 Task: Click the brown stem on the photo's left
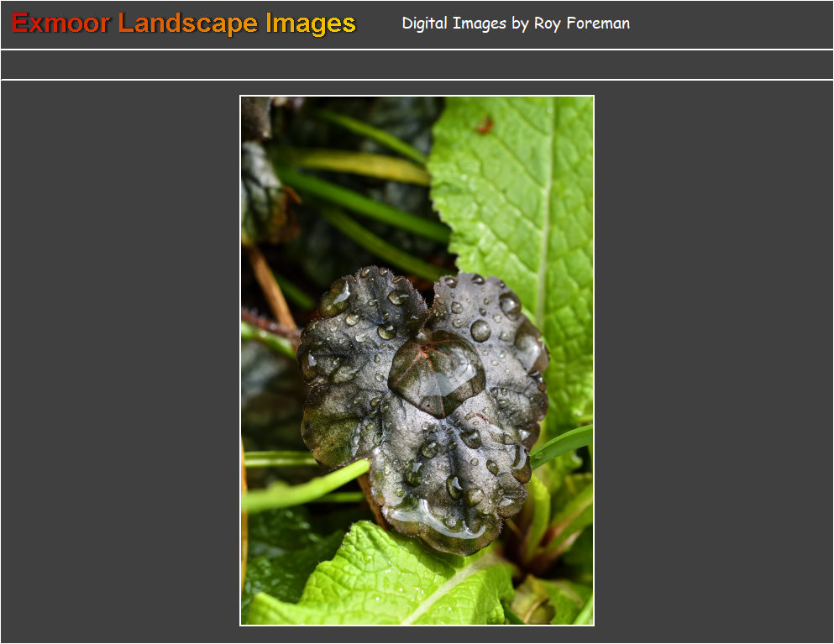click(x=269, y=285)
